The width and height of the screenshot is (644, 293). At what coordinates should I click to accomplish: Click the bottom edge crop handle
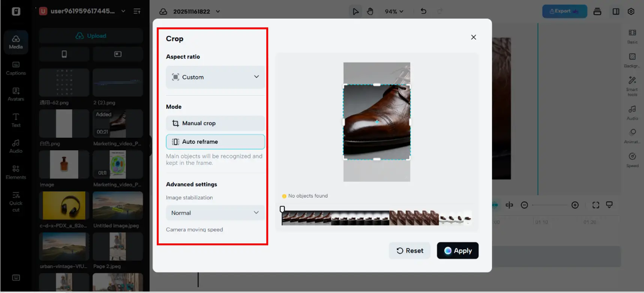pos(377,159)
